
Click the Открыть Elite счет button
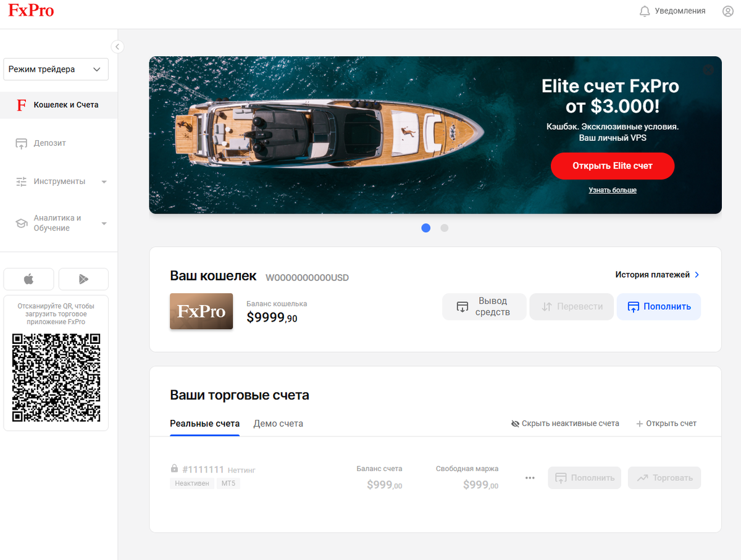(612, 166)
